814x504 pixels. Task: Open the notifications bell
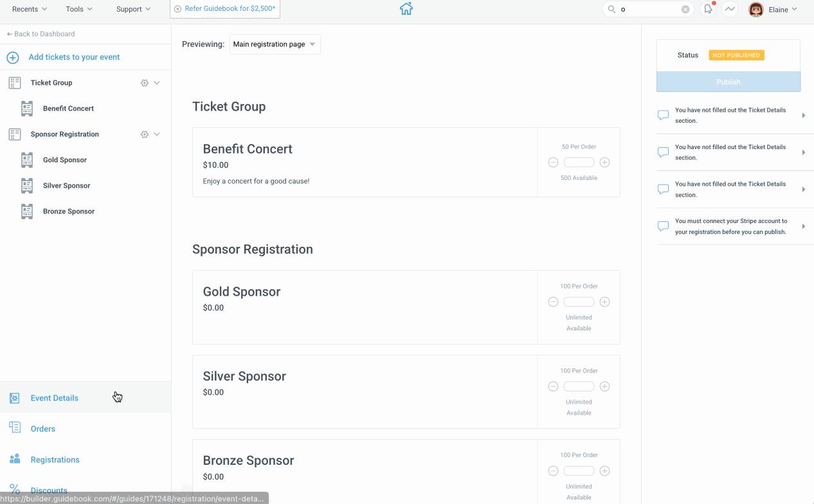(708, 9)
